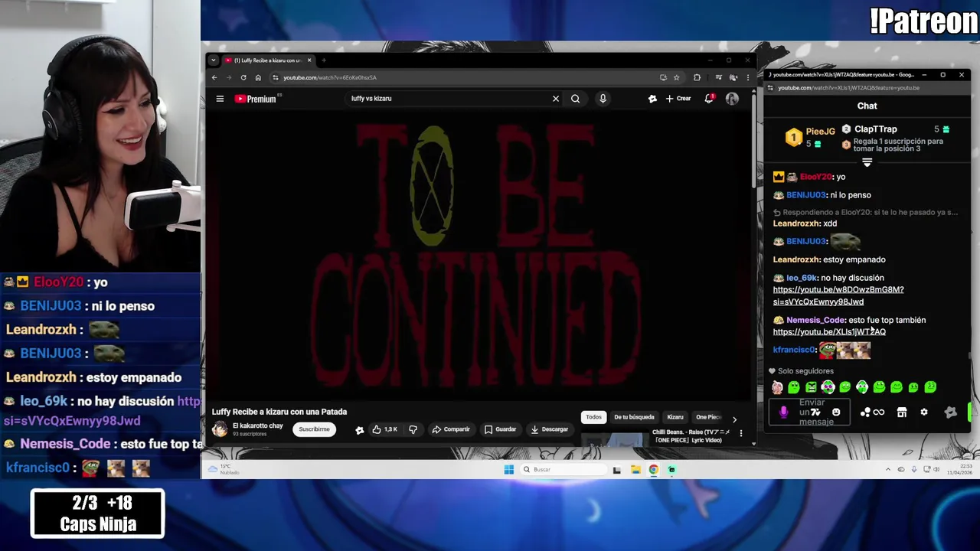Screen dimensions: 980x551
Task: Click the YouTube search magnifier button
Action: [575, 99]
